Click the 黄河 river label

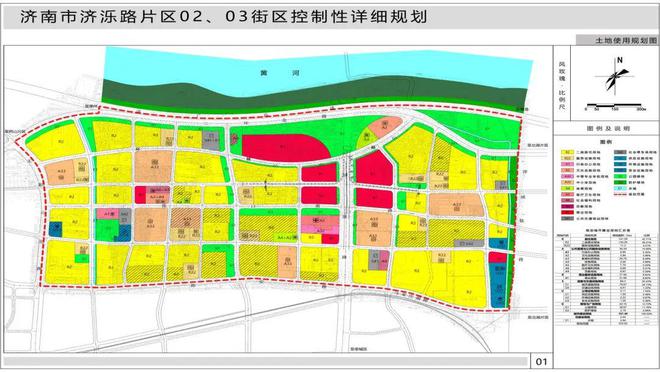point(279,73)
